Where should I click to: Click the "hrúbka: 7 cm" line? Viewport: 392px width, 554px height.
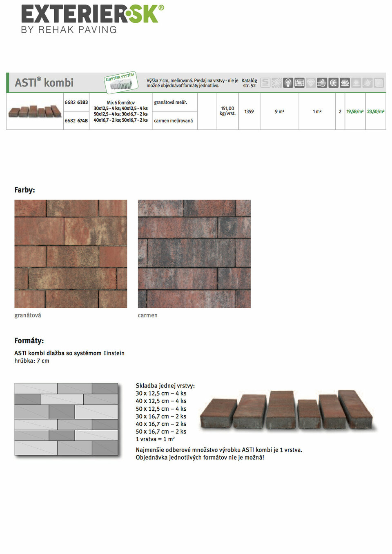coord(32,361)
